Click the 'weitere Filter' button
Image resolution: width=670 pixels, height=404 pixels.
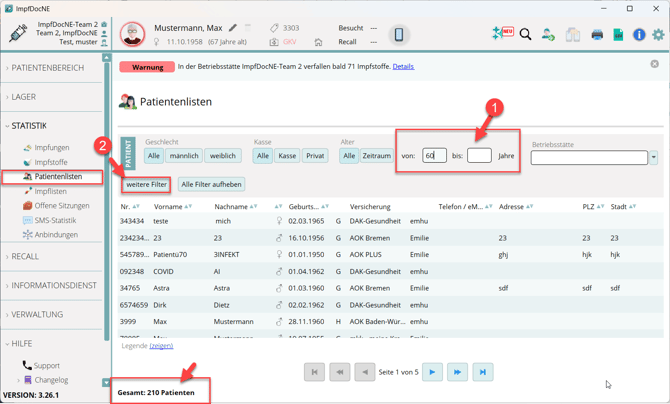(x=146, y=184)
